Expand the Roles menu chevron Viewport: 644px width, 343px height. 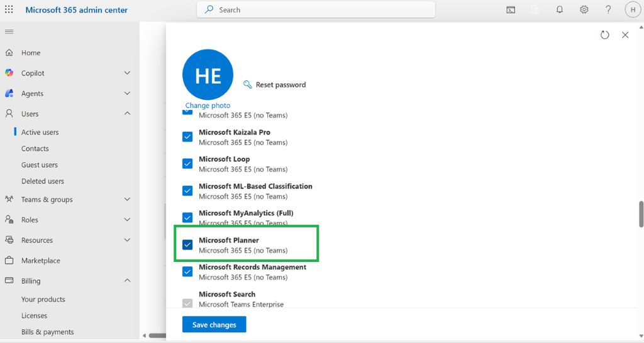(127, 219)
